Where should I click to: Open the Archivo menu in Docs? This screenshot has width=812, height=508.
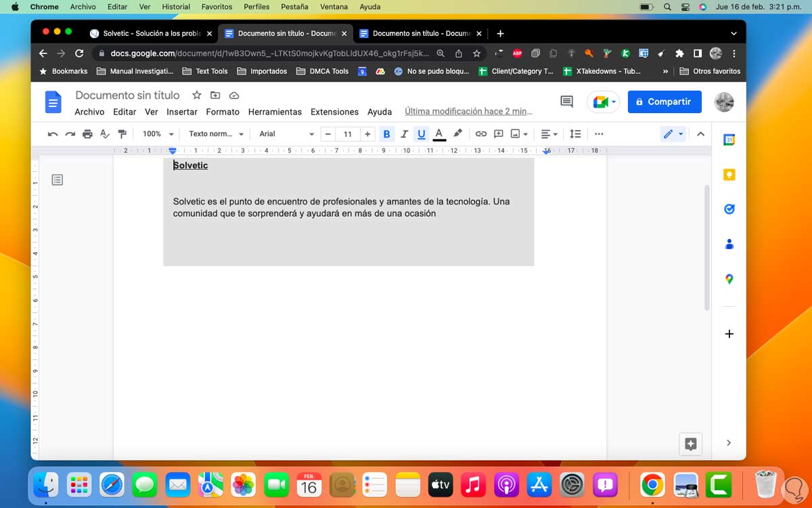click(x=89, y=112)
